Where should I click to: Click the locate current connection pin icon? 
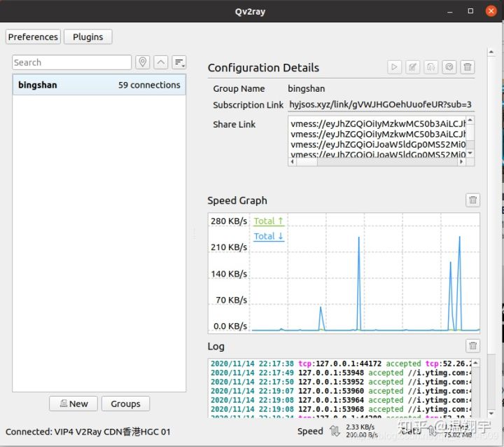coord(143,62)
